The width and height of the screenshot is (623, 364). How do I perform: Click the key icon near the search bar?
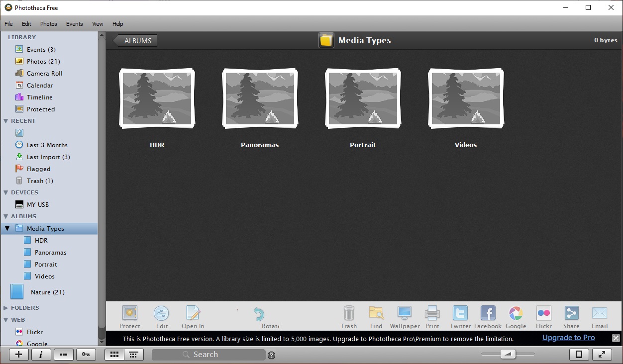pos(86,354)
